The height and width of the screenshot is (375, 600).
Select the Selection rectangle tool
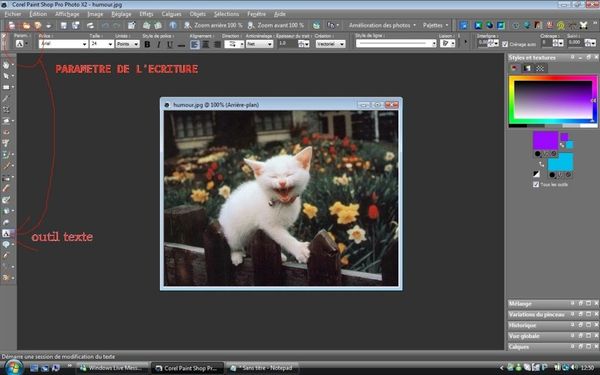point(6,87)
